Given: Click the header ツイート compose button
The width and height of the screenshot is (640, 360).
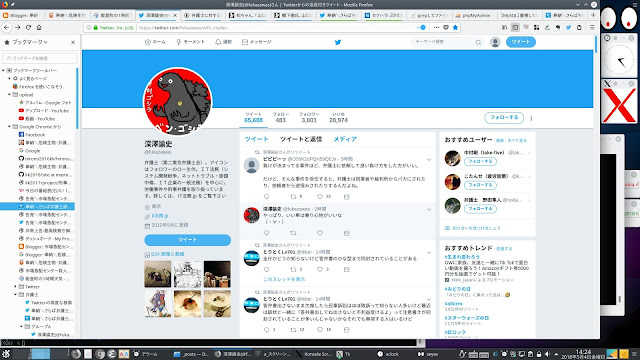Looking at the screenshot, I should tap(521, 42).
